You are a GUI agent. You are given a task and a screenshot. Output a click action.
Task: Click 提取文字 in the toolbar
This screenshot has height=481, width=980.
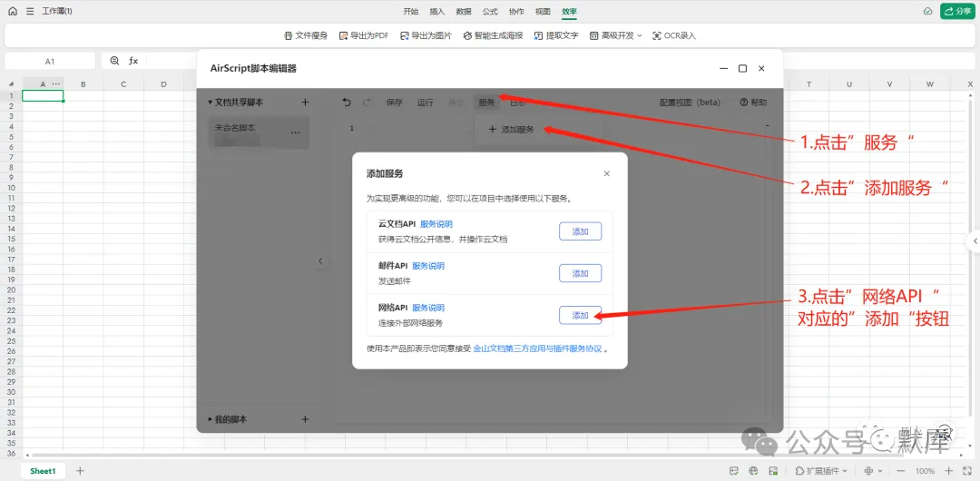(556, 35)
